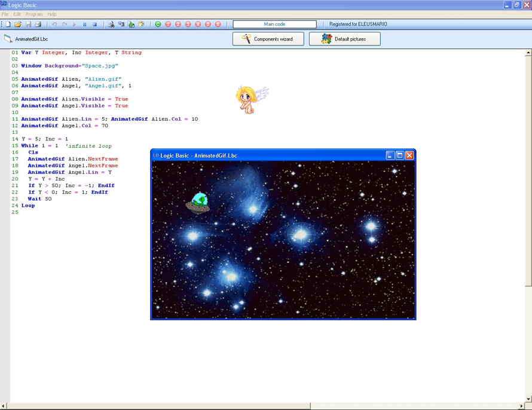Click code line 01 Var Y Integer
The width and height of the screenshot is (532, 410).
click(x=81, y=53)
